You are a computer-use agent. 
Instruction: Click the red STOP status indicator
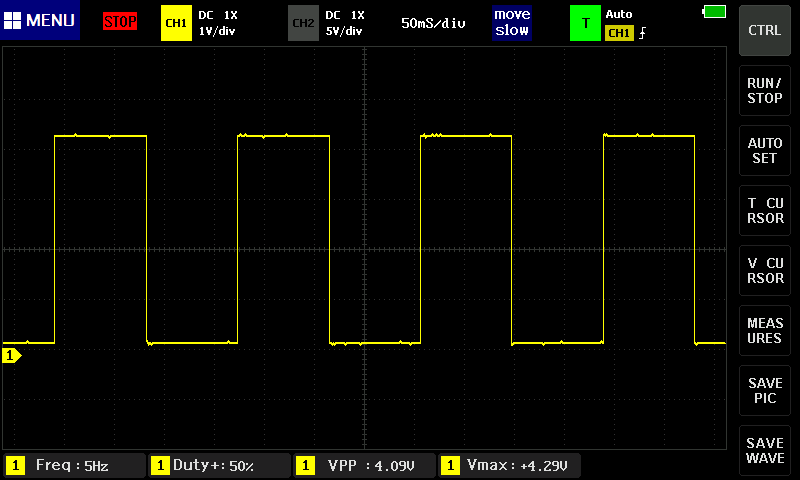[120, 21]
